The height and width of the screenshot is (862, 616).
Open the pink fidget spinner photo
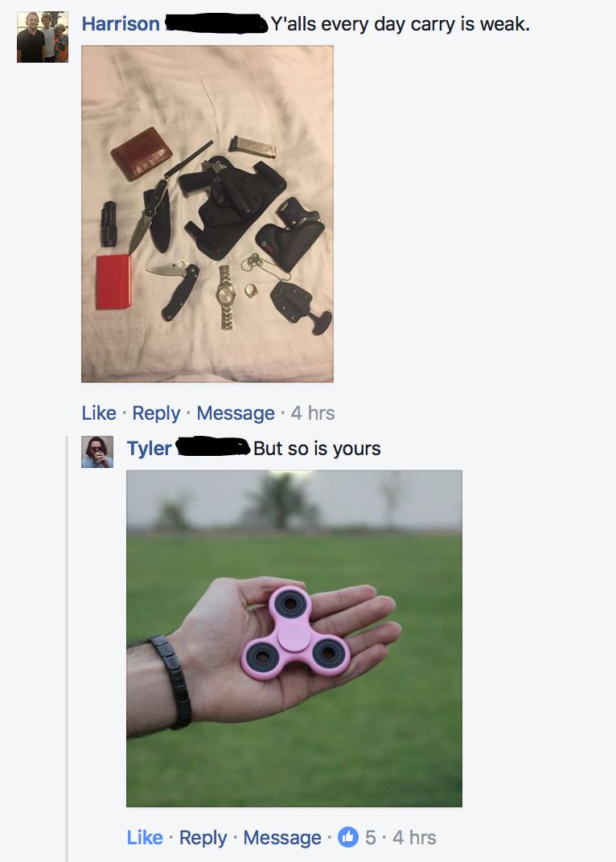coord(294,638)
